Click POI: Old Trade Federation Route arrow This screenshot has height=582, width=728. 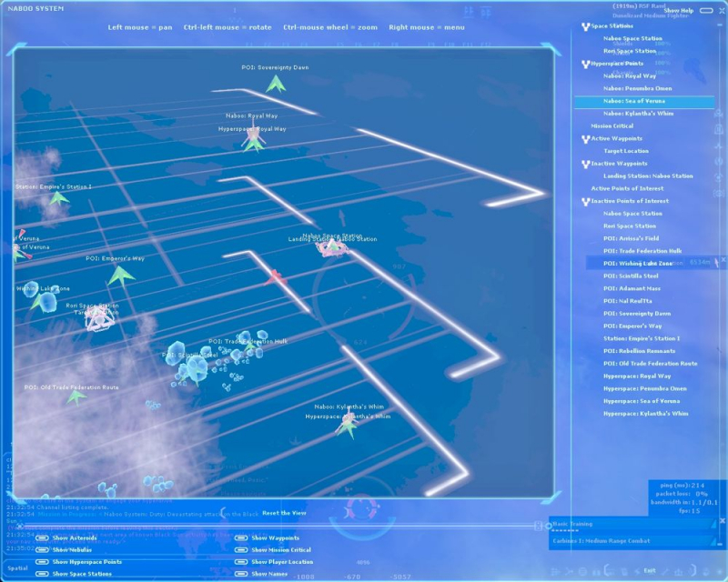(x=76, y=397)
